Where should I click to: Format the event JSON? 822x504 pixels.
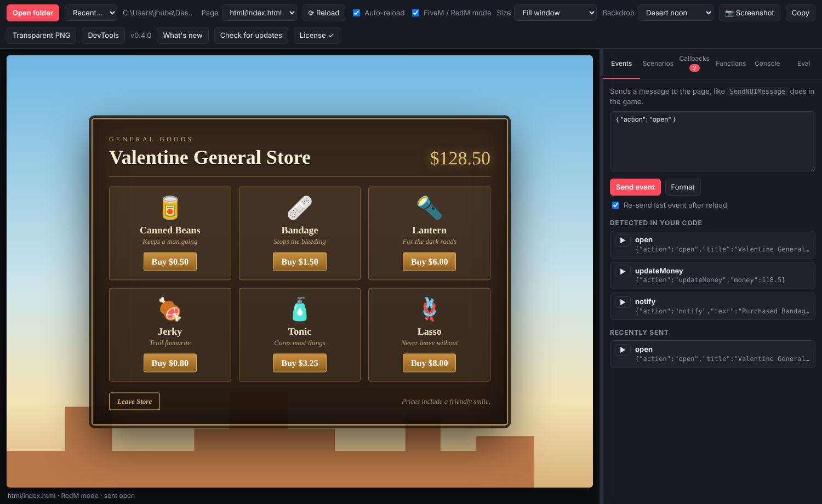click(x=683, y=187)
